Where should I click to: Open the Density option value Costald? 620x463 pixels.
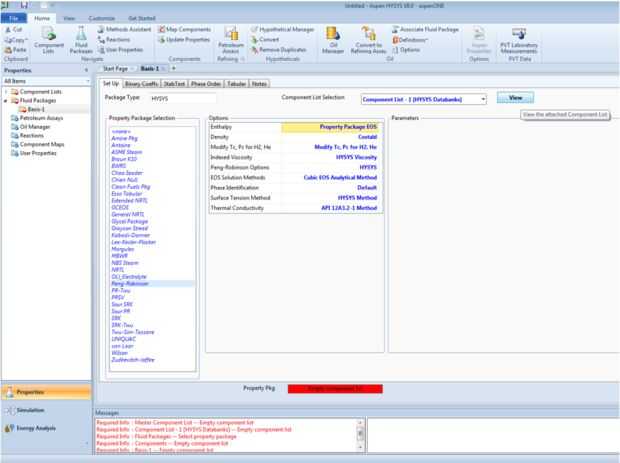tap(330, 137)
